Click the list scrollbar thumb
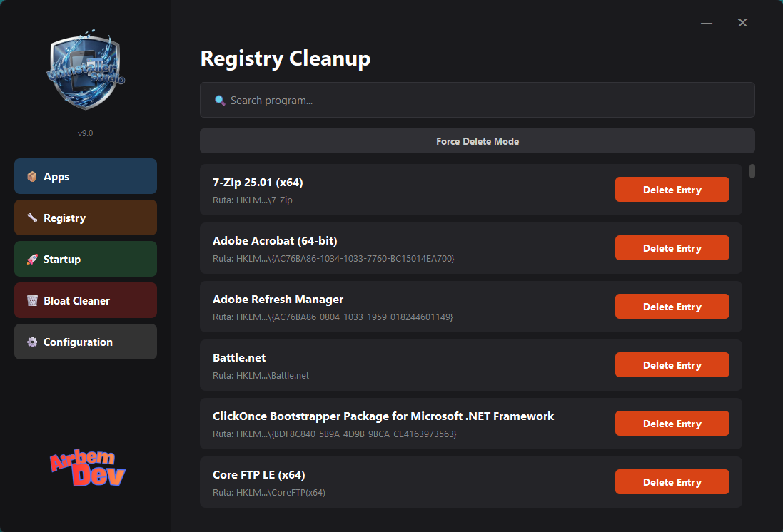The image size is (783, 532). click(x=752, y=171)
